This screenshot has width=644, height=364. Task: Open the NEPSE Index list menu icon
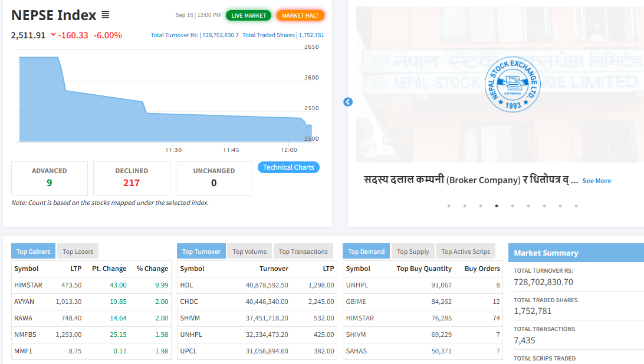click(x=105, y=15)
